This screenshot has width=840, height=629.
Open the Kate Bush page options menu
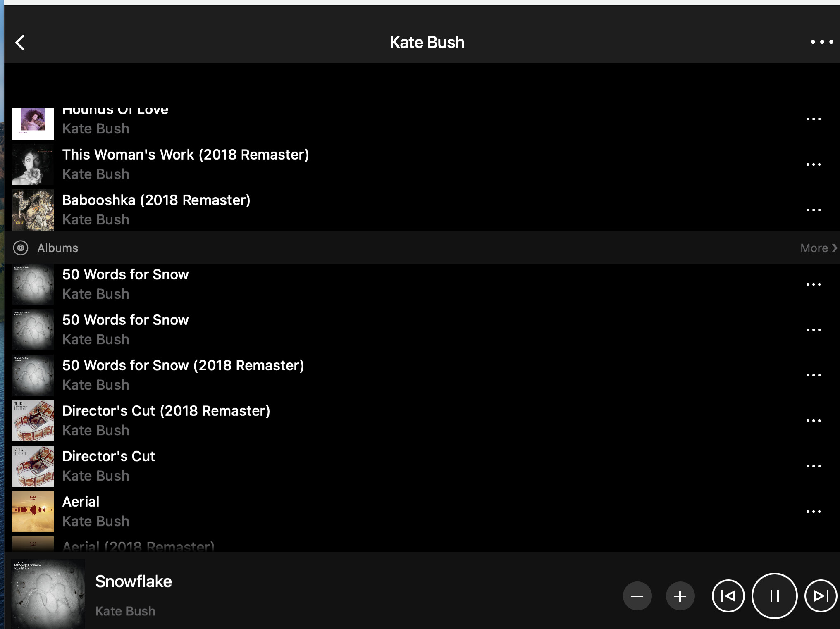pos(821,42)
